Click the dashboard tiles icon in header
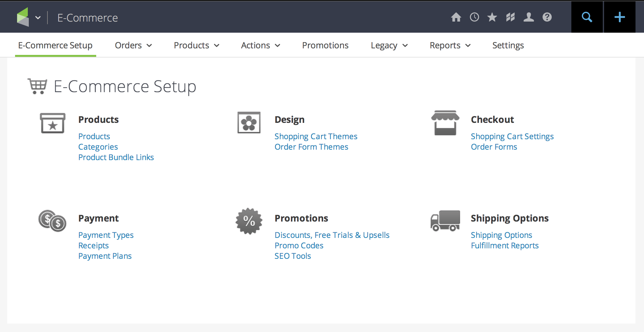644x332 pixels. [x=510, y=17]
